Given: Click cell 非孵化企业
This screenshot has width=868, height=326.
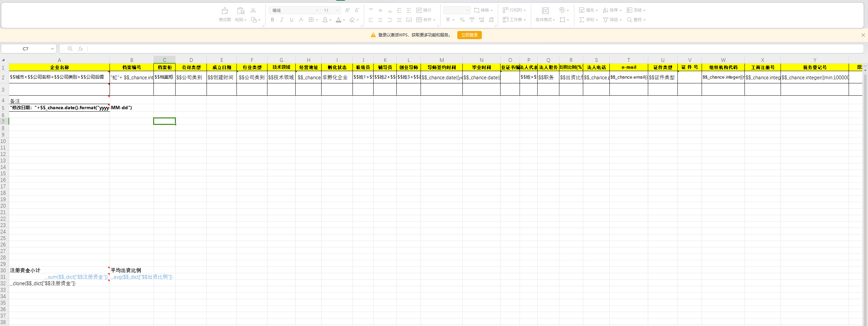Looking at the screenshot, I should pos(337,77).
